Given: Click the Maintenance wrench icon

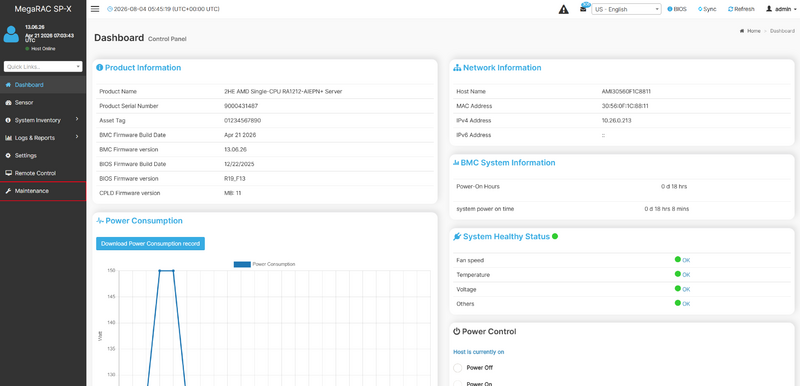Looking at the screenshot, I should [8, 191].
